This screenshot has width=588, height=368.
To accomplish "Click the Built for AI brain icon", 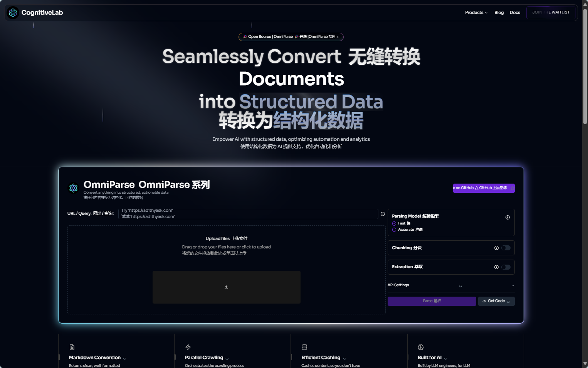I will pyautogui.click(x=421, y=347).
